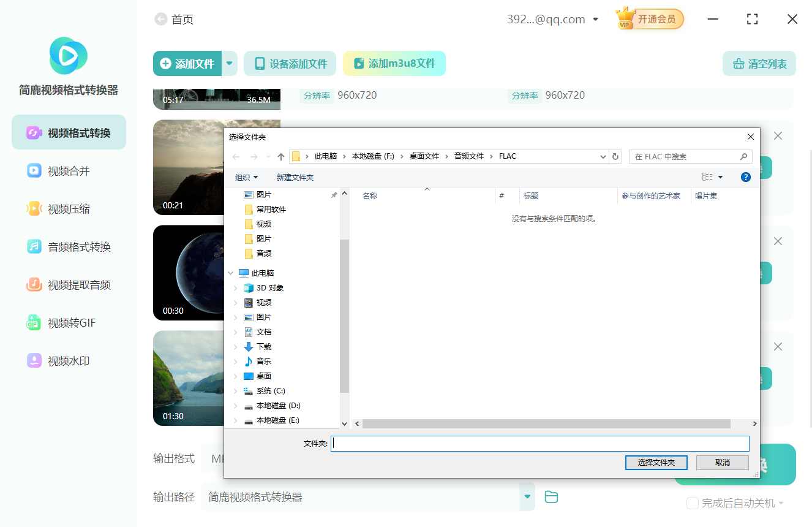812x527 pixels.
Task: Click 取消 to cancel the dialog
Action: [x=723, y=463]
